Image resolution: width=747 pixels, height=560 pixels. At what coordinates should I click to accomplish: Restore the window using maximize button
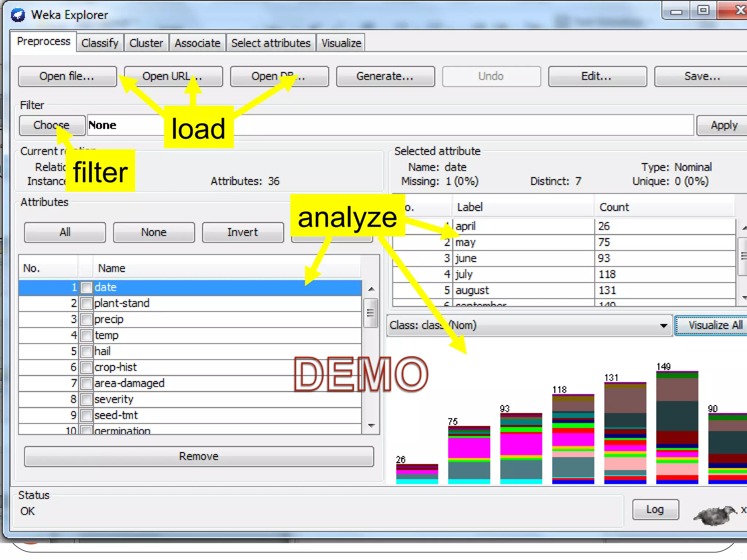[x=703, y=10]
